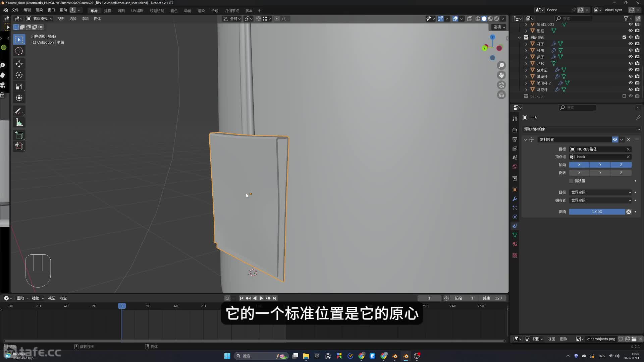Select the Move tool in toolbar

pyautogui.click(x=19, y=64)
